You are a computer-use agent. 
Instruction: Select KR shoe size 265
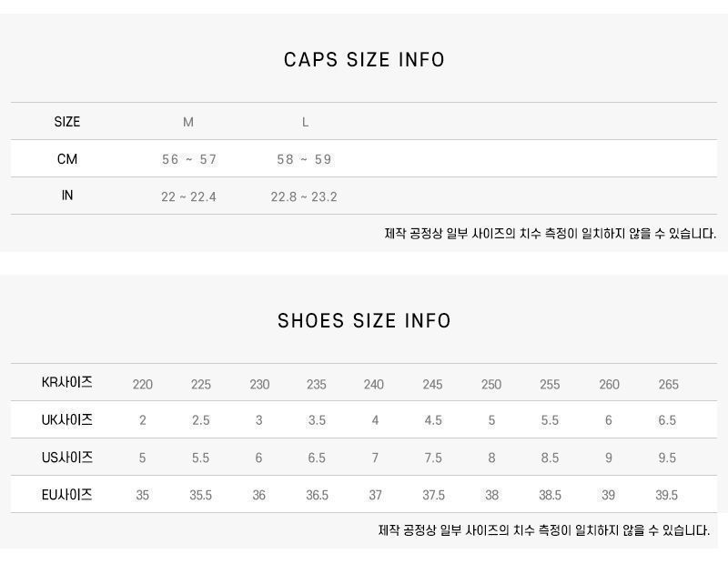tap(669, 384)
